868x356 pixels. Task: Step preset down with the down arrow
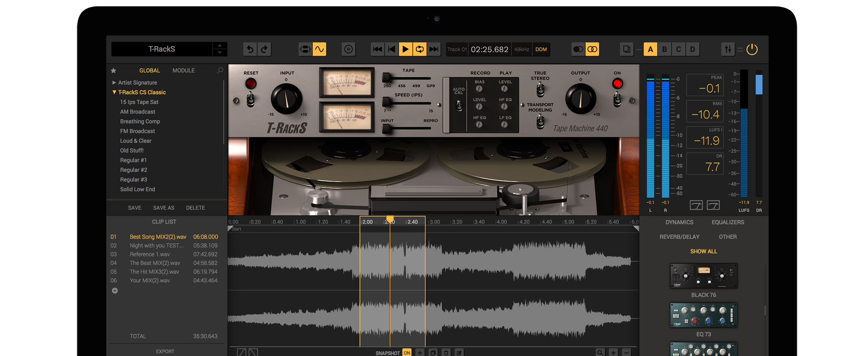[x=220, y=53]
